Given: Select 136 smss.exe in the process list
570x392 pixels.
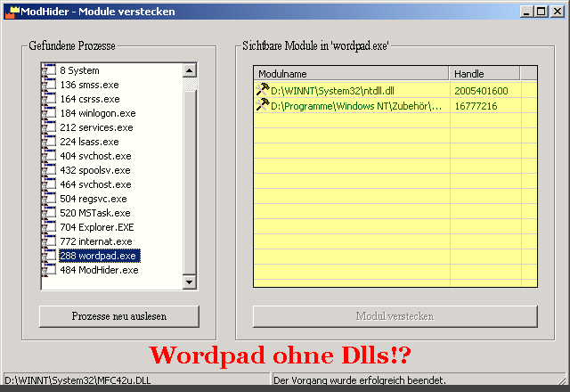Looking at the screenshot, I should (x=89, y=85).
